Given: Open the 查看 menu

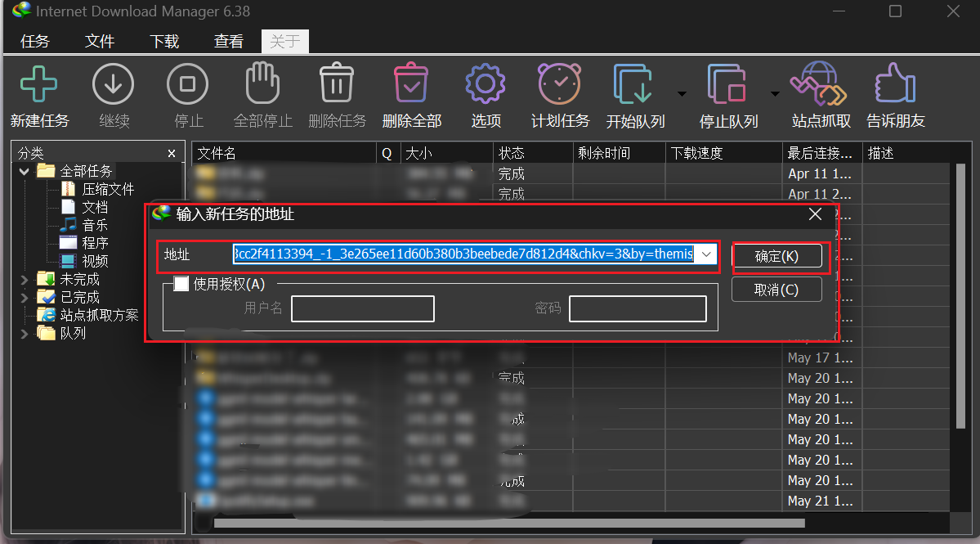Looking at the screenshot, I should click(x=229, y=41).
